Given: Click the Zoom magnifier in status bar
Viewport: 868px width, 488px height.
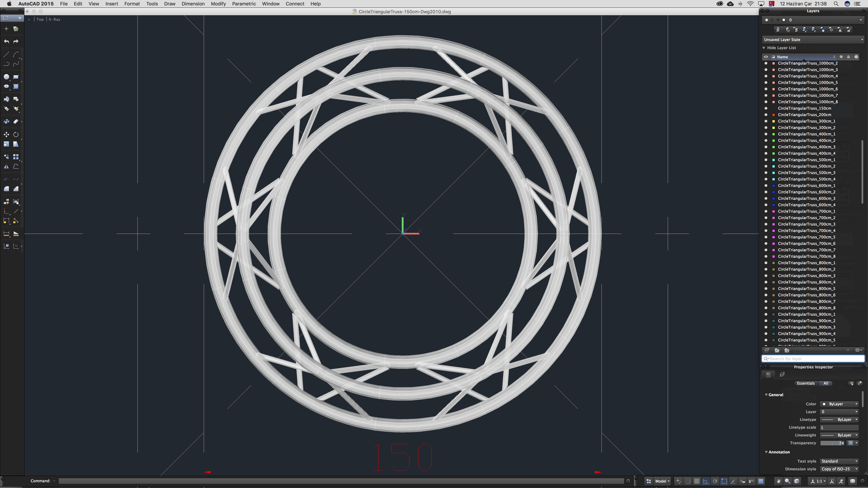Looking at the screenshot, I should [787, 481].
